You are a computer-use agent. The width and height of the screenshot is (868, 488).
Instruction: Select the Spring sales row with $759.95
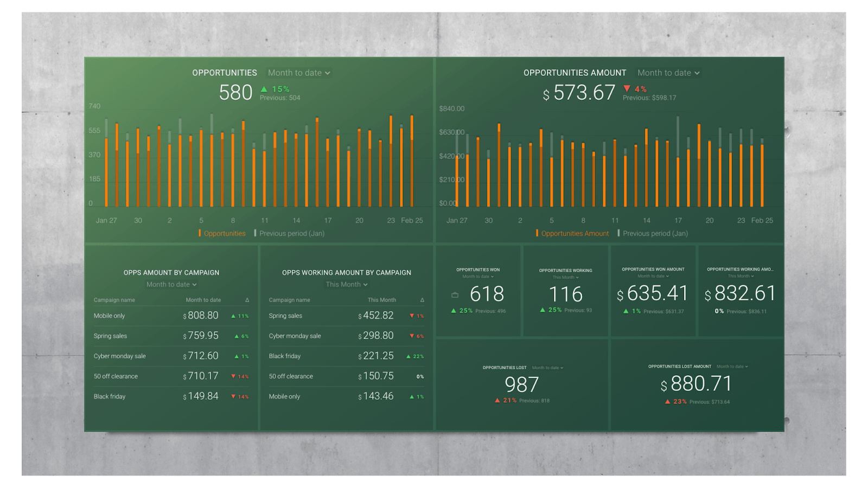click(171, 336)
